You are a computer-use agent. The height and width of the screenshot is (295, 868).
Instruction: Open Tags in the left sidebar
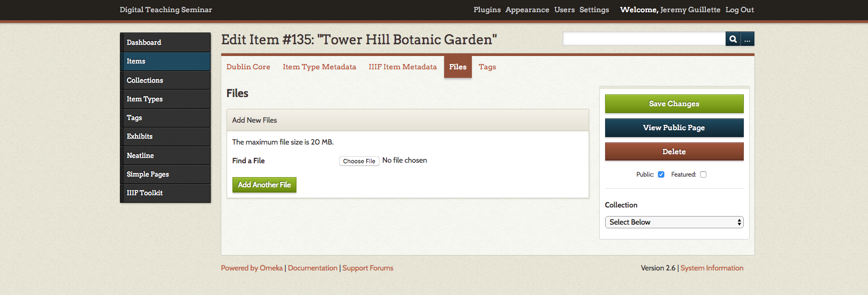(x=165, y=118)
